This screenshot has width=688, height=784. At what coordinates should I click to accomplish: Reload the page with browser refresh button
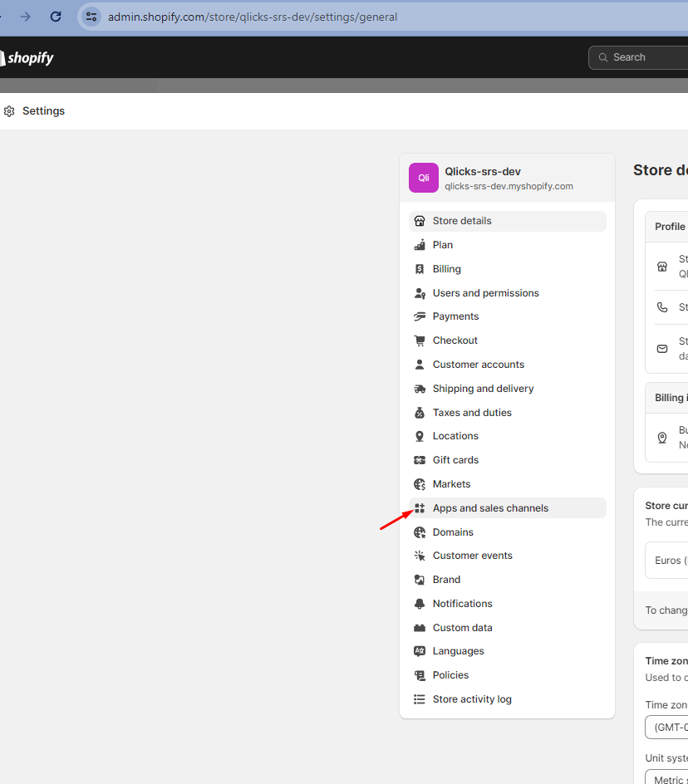coord(56,17)
